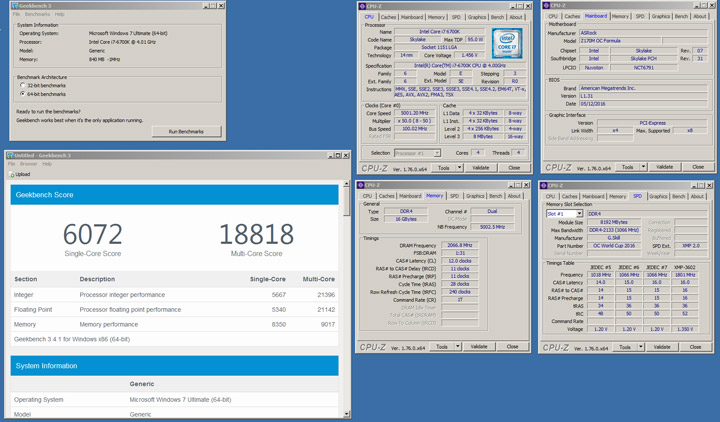Open the Slot #1 dropdown in SPD window
Screen dimensions: 720x422
[579, 214]
